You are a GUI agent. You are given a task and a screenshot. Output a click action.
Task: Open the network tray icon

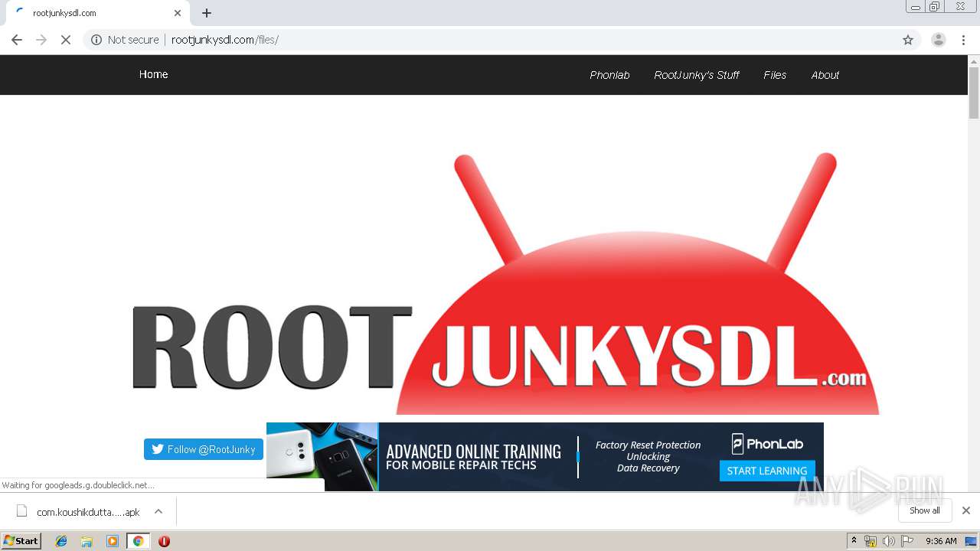pos(871,541)
